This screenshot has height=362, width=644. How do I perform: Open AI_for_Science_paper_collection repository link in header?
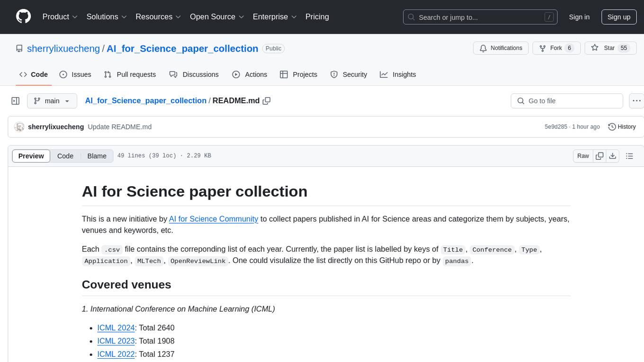182,48
